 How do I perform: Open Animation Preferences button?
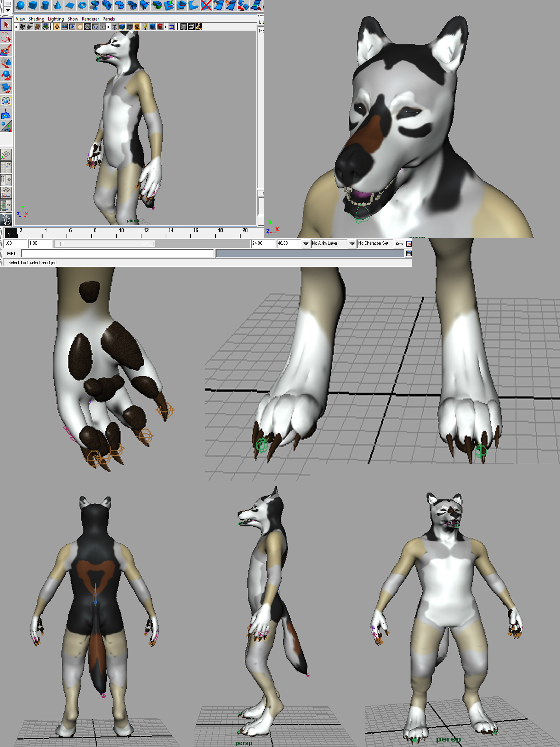pyautogui.click(x=409, y=243)
